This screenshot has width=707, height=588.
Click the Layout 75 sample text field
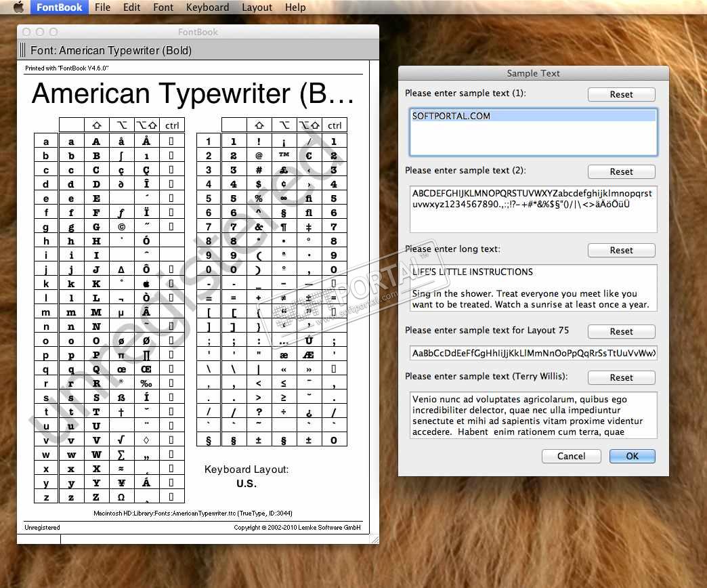534,353
